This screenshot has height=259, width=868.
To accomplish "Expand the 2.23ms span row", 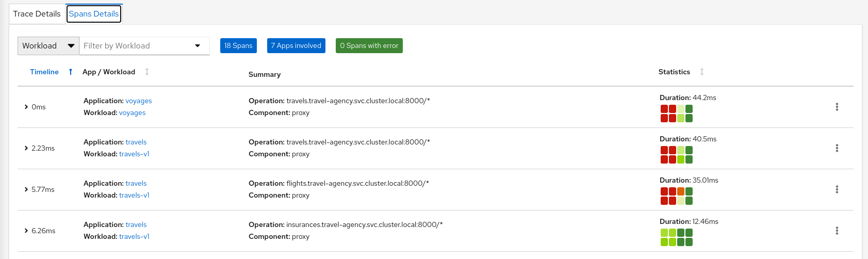I will point(26,148).
